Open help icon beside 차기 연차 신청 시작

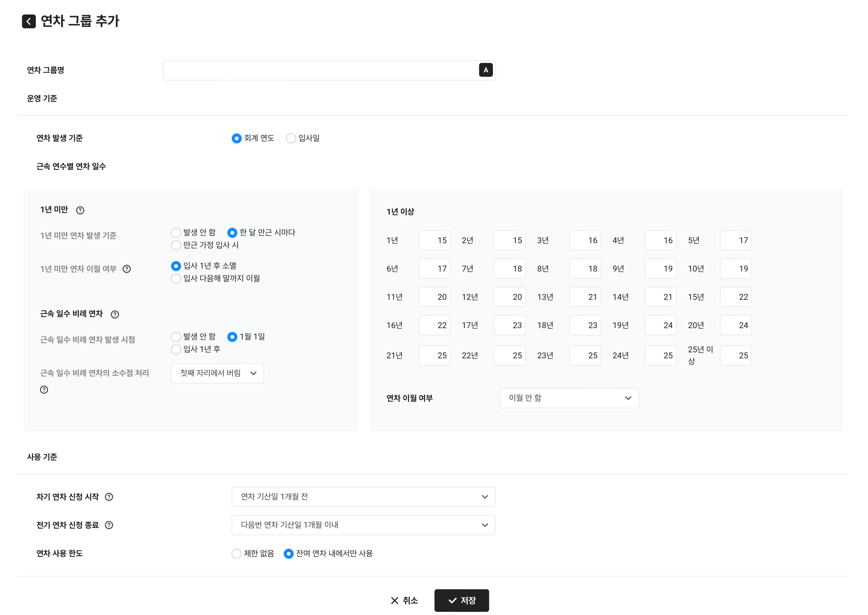(109, 497)
